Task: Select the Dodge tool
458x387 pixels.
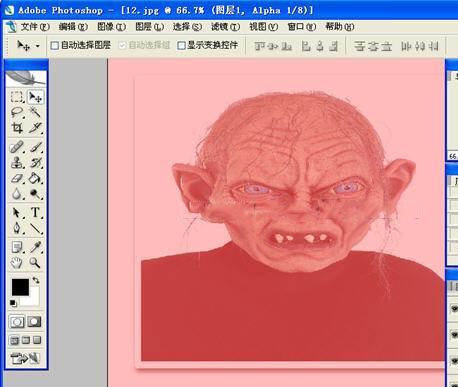Action: [35, 193]
